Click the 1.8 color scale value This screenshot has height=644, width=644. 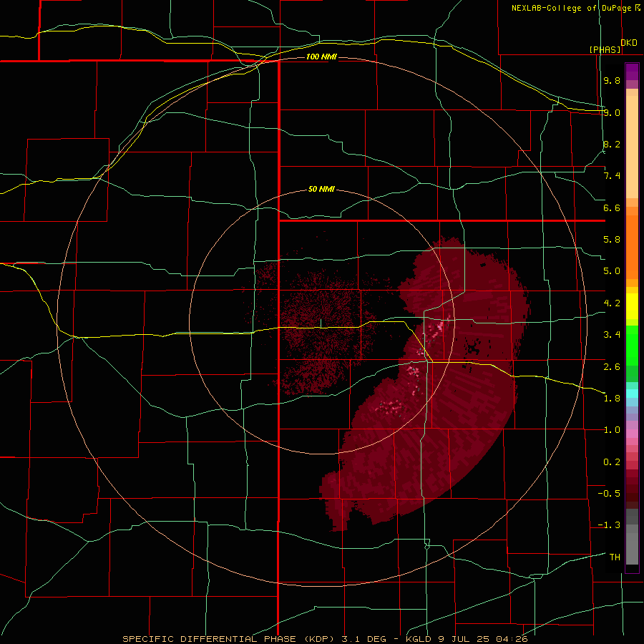point(612,399)
